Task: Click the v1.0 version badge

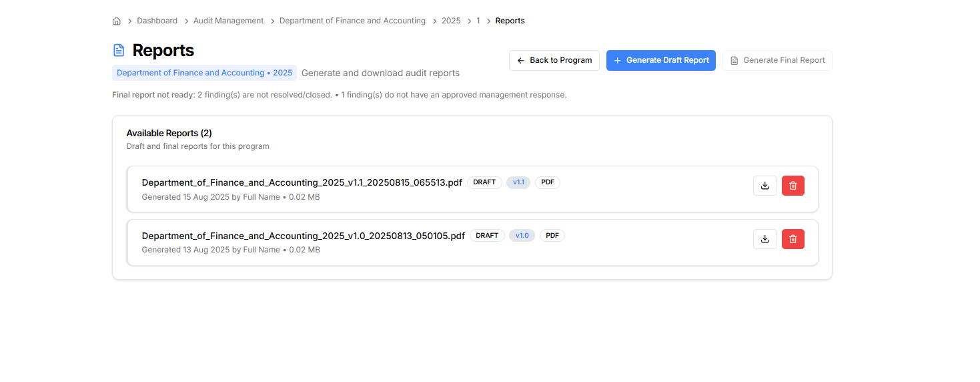Action: click(522, 236)
